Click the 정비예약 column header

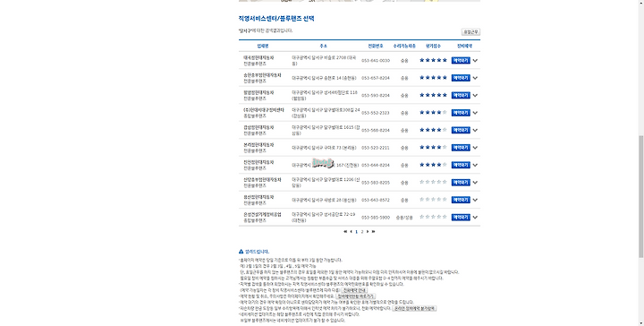pyautogui.click(x=464, y=46)
